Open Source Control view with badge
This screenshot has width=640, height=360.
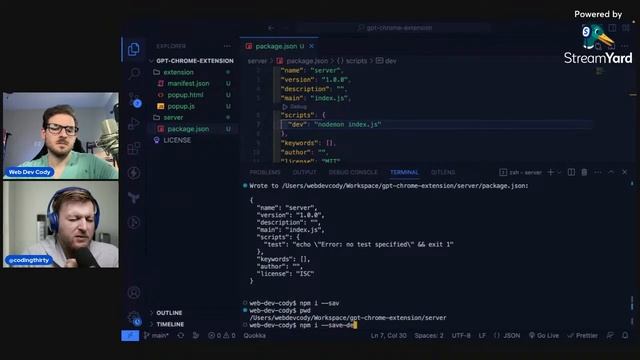pos(134,100)
